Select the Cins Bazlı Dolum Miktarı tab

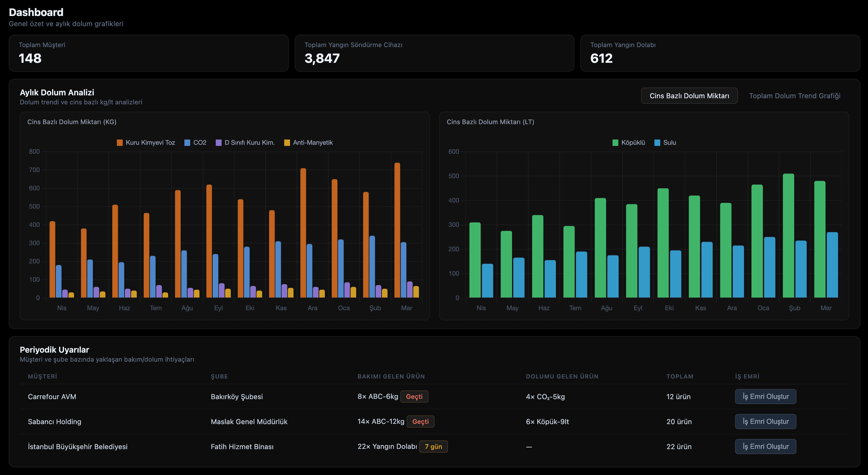pos(689,96)
